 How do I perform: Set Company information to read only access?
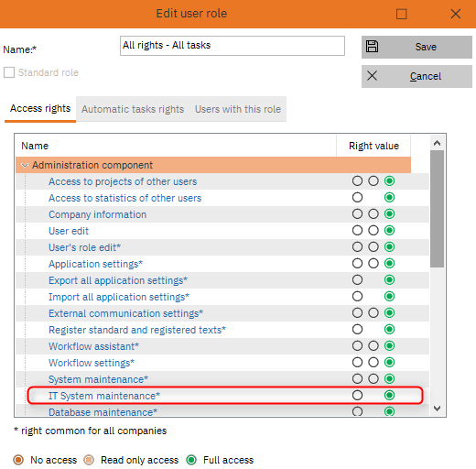[x=373, y=213]
